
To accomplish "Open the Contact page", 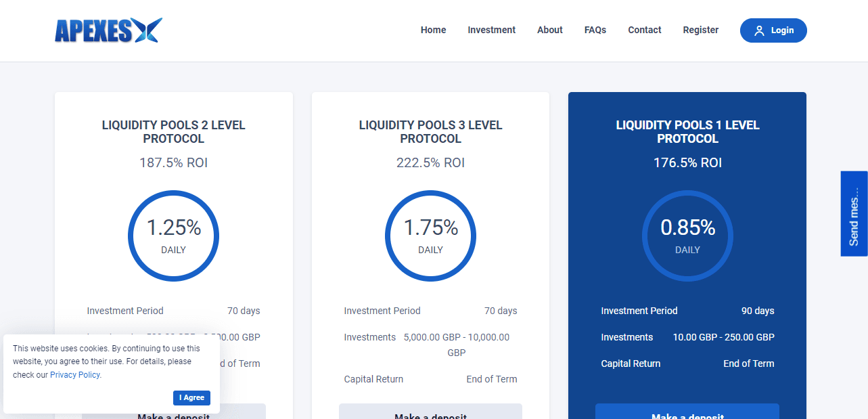I will (x=644, y=30).
